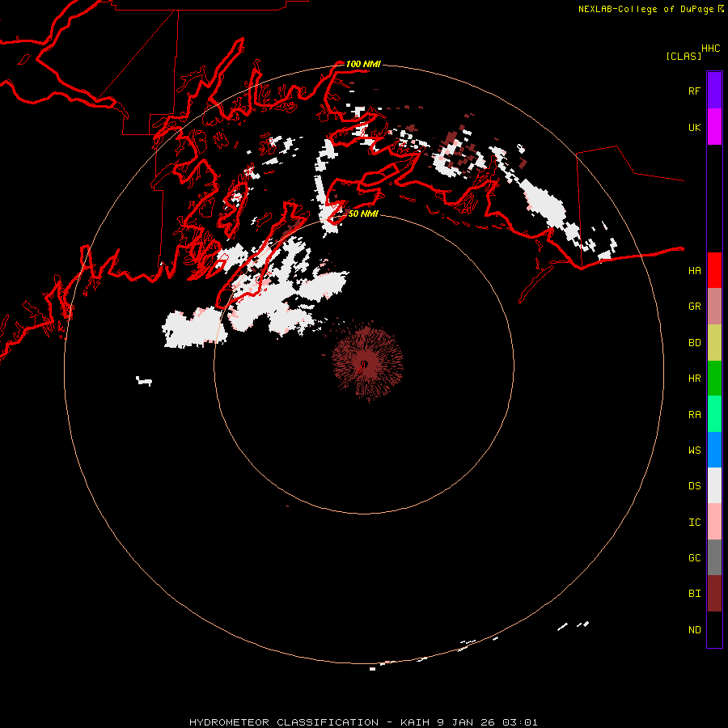
Task: Select the IC ice crystals pink swatch
Action: [x=714, y=522]
